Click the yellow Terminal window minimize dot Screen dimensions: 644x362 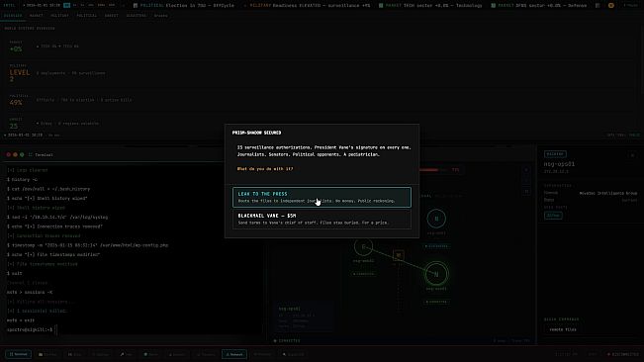point(15,154)
